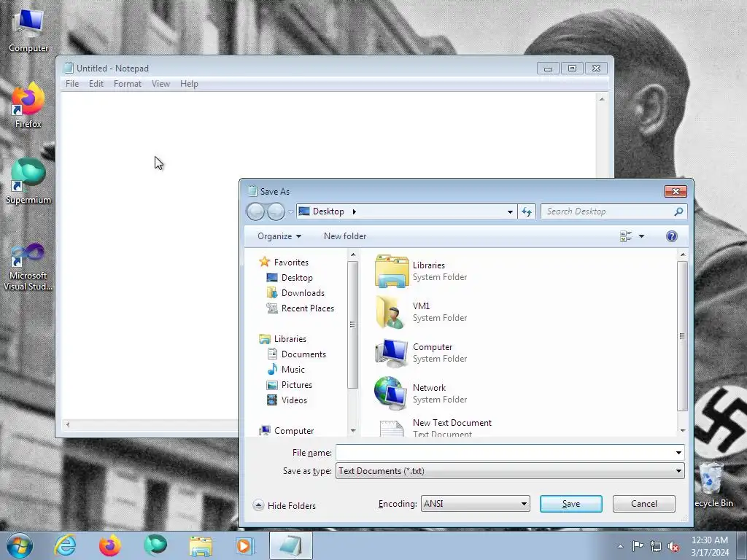Screen dimensions: 747x560
Task: Click the Action Center flag tray icon
Action: [x=638, y=546]
